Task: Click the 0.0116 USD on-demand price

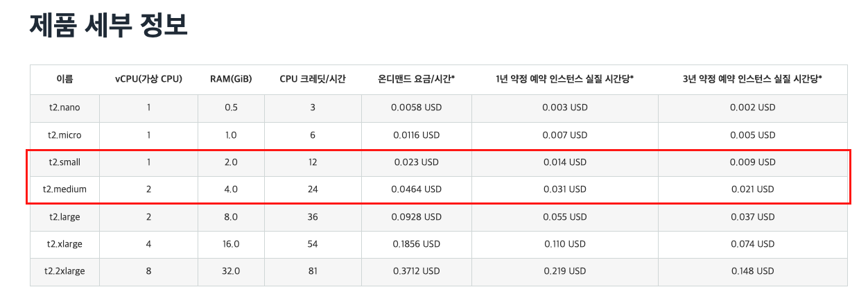Action: 416,135
